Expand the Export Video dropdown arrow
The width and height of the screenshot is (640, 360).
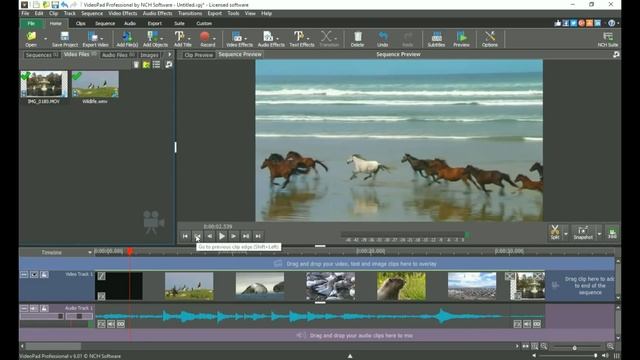coord(102,38)
